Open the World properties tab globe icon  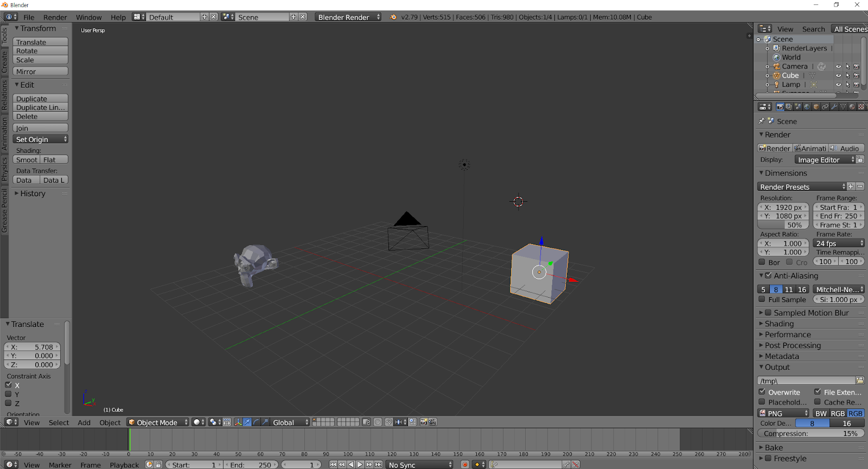point(807,107)
